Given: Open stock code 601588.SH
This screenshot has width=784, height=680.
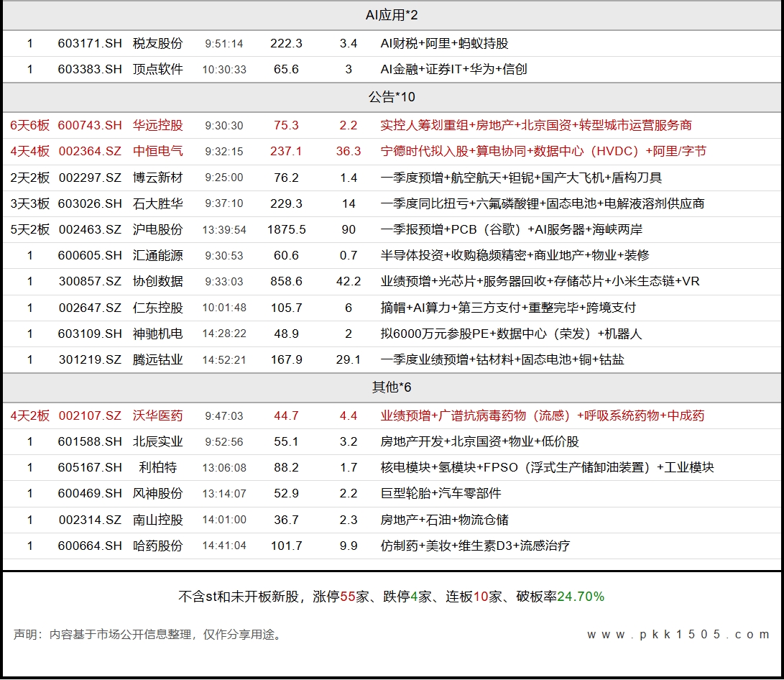Looking at the screenshot, I should (x=90, y=441).
